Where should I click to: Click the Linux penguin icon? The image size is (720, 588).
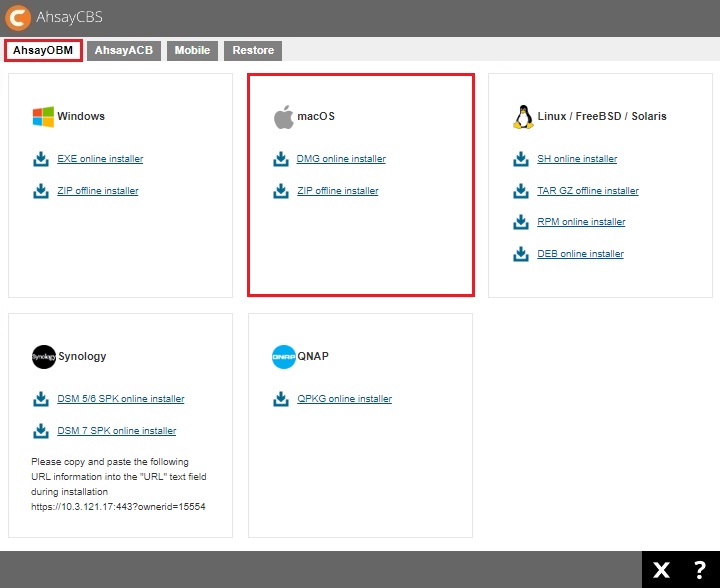523,117
